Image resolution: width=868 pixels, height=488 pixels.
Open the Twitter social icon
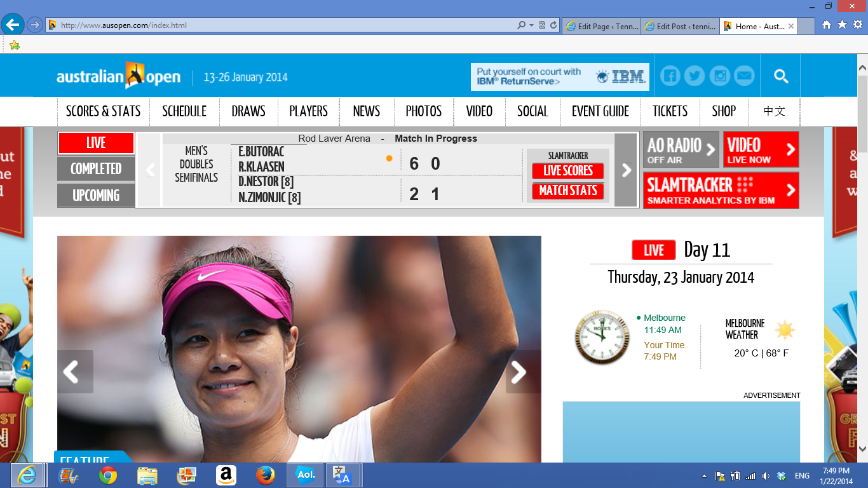pyautogui.click(x=695, y=76)
